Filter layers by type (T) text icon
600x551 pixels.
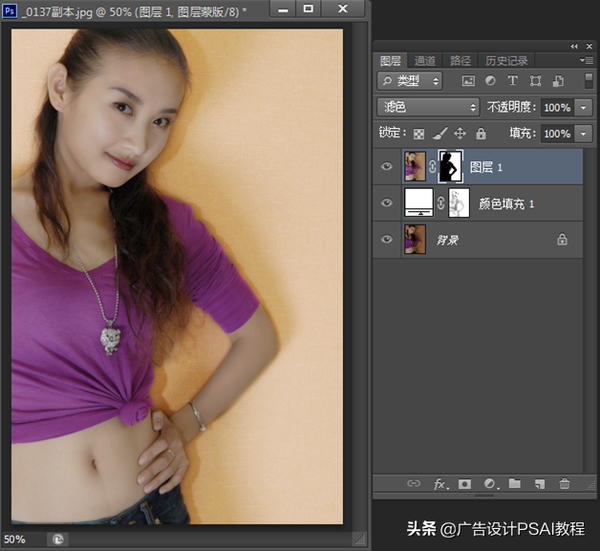click(513, 81)
